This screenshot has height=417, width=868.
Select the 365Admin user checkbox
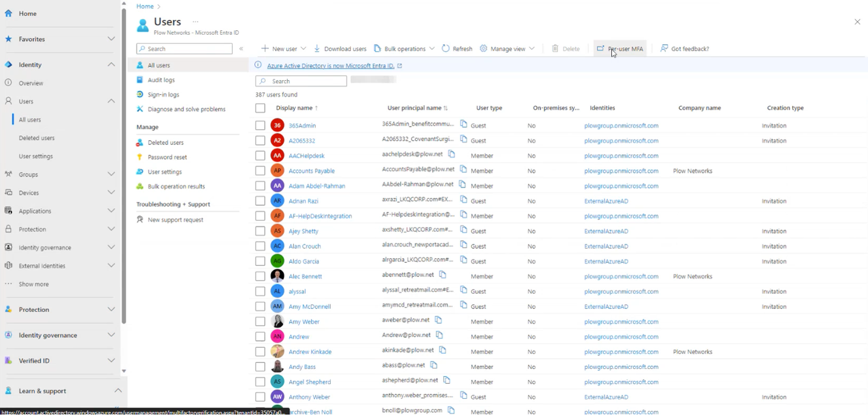tap(260, 126)
